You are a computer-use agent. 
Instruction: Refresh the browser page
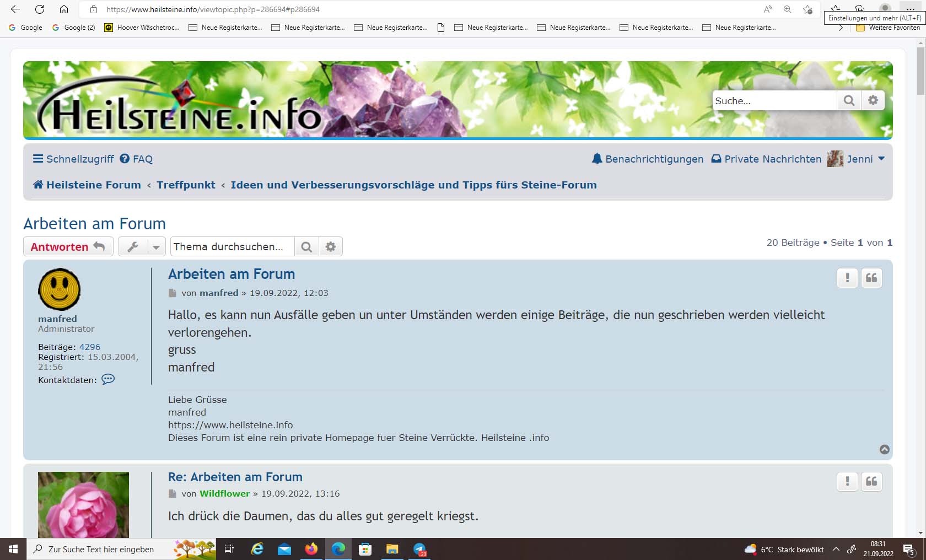(40, 9)
